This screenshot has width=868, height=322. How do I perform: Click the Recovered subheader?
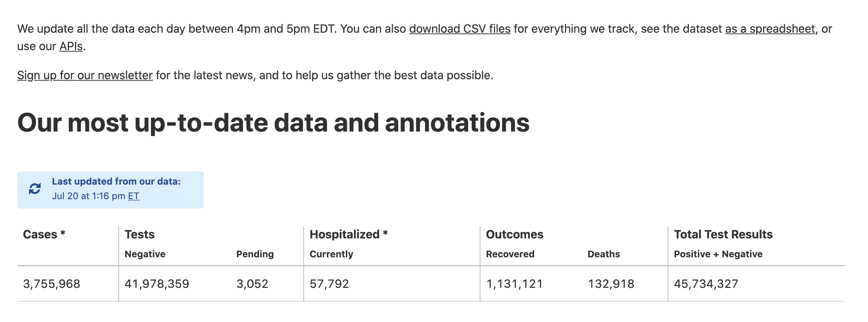coord(510,254)
